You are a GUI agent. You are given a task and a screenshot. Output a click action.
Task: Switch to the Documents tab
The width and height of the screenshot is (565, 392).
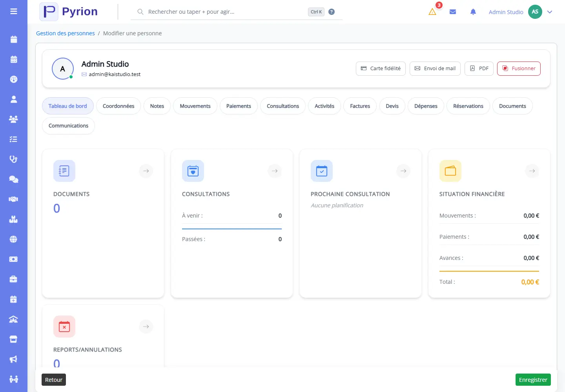point(512,106)
